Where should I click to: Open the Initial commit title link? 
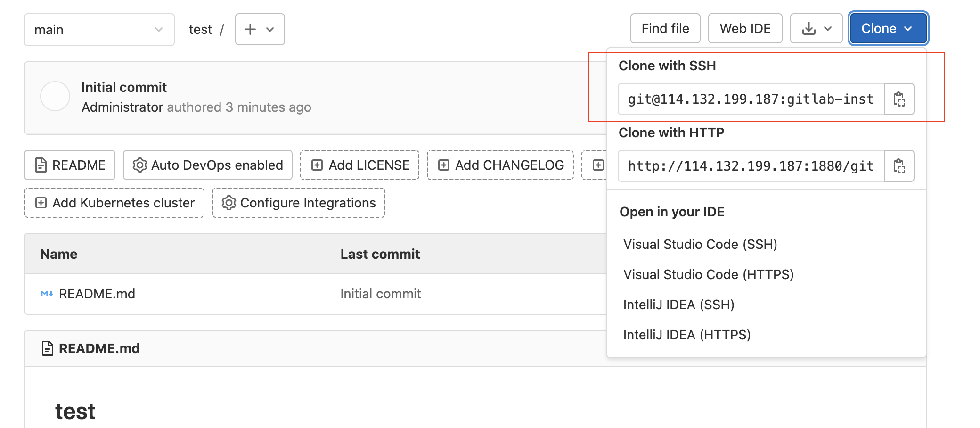click(124, 87)
